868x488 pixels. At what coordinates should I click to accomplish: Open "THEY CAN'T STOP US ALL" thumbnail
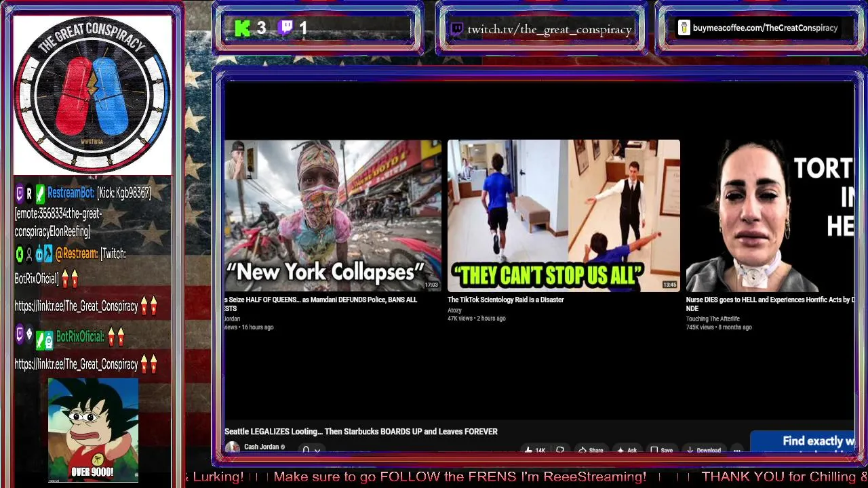(564, 216)
